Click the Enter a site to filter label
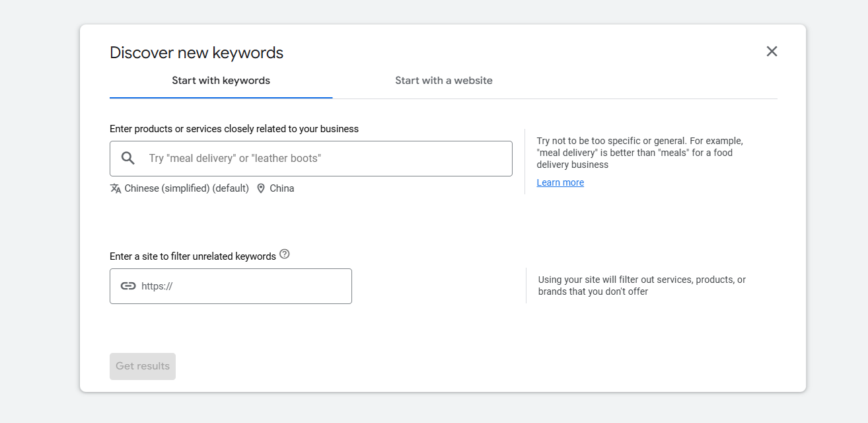868x423 pixels. [x=192, y=256]
